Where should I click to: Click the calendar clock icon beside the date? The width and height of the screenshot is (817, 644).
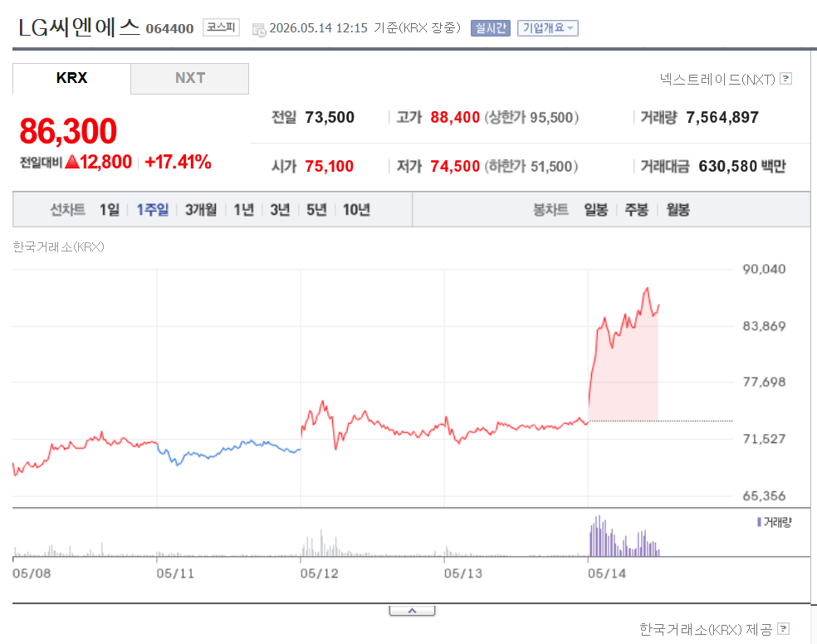pyautogui.click(x=259, y=30)
